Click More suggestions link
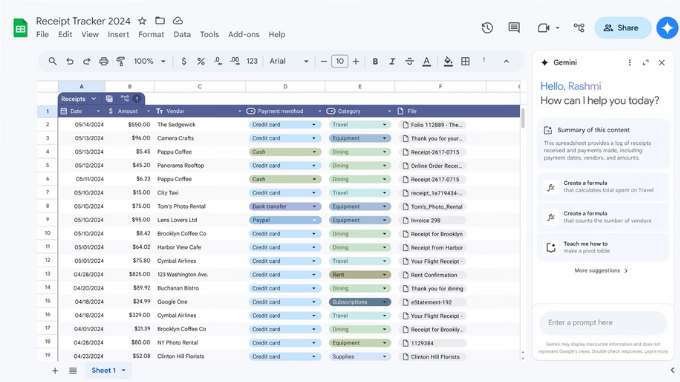This screenshot has width=680, height=382. coord(601,271)
